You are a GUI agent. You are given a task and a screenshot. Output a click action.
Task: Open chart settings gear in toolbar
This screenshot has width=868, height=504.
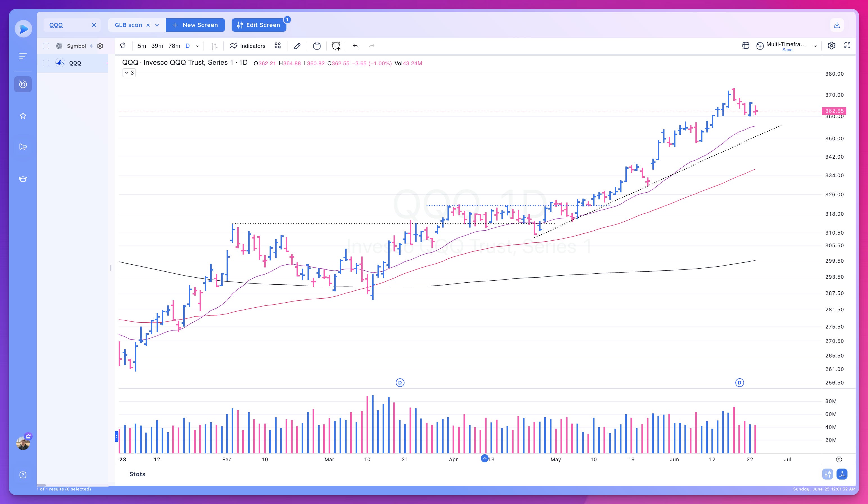[831, 46]
